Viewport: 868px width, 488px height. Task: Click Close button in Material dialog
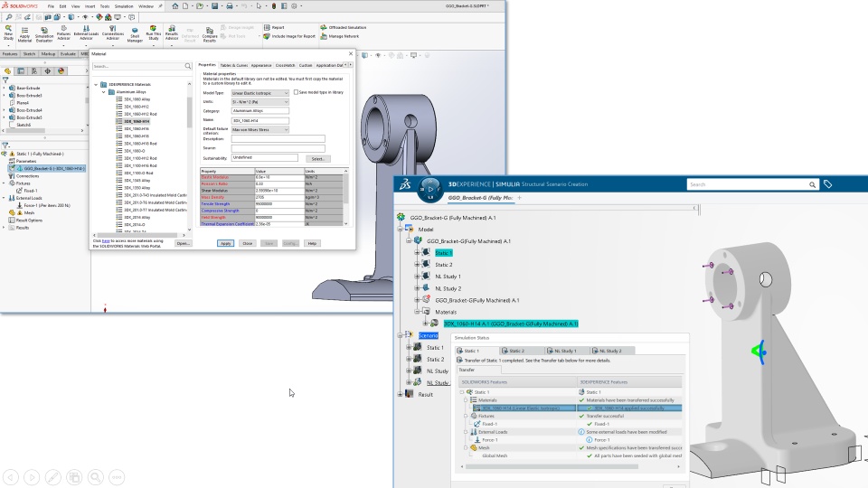[248, 243]
